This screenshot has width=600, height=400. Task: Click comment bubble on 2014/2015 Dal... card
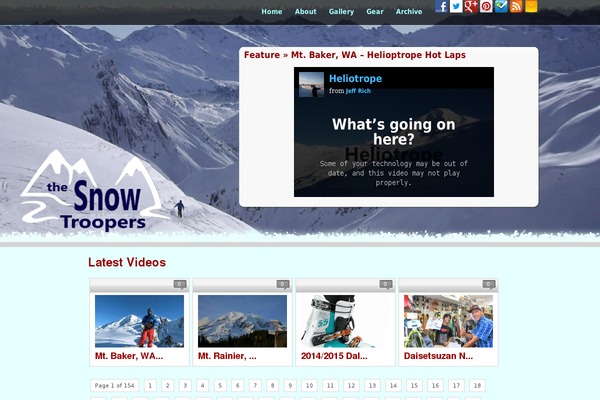pos(386,284)
